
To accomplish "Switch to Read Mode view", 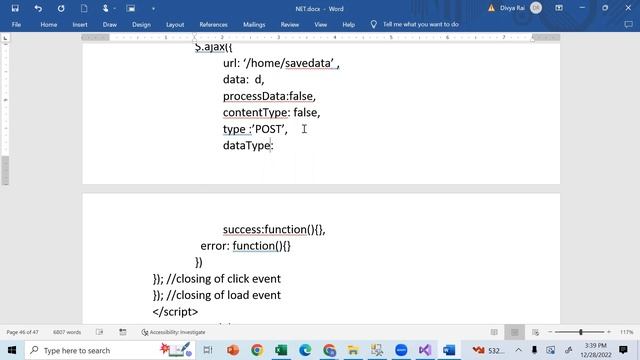I will pos(494,332).
